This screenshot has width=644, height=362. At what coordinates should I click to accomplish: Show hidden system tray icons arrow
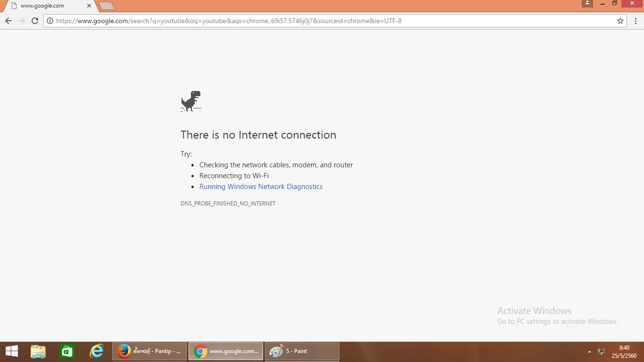[x=589, y=352]
